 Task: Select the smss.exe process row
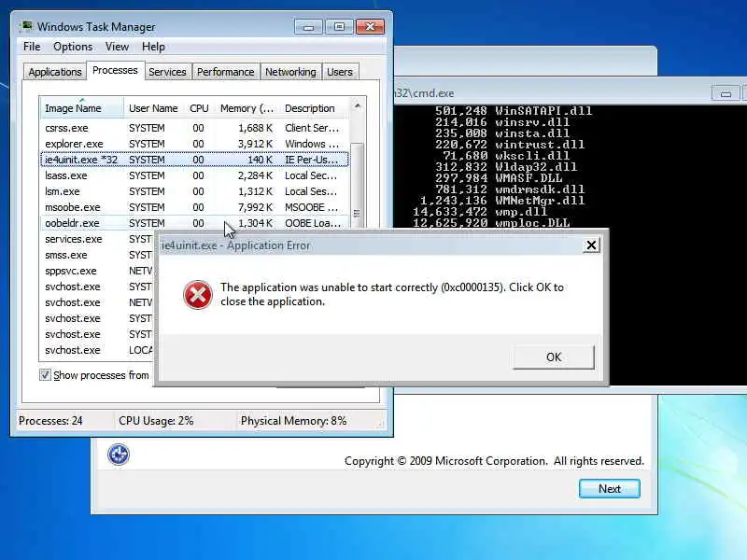[x=98, y=255]
